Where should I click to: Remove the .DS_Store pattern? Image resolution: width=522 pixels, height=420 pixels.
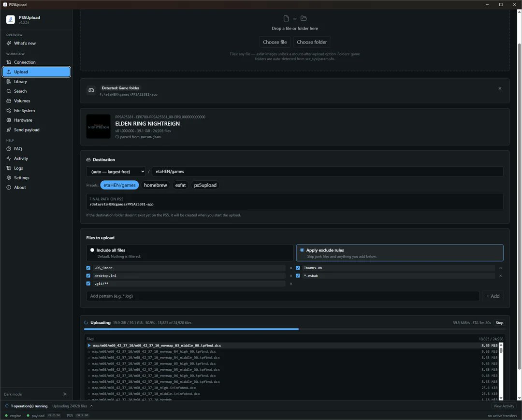coord(291,268)
